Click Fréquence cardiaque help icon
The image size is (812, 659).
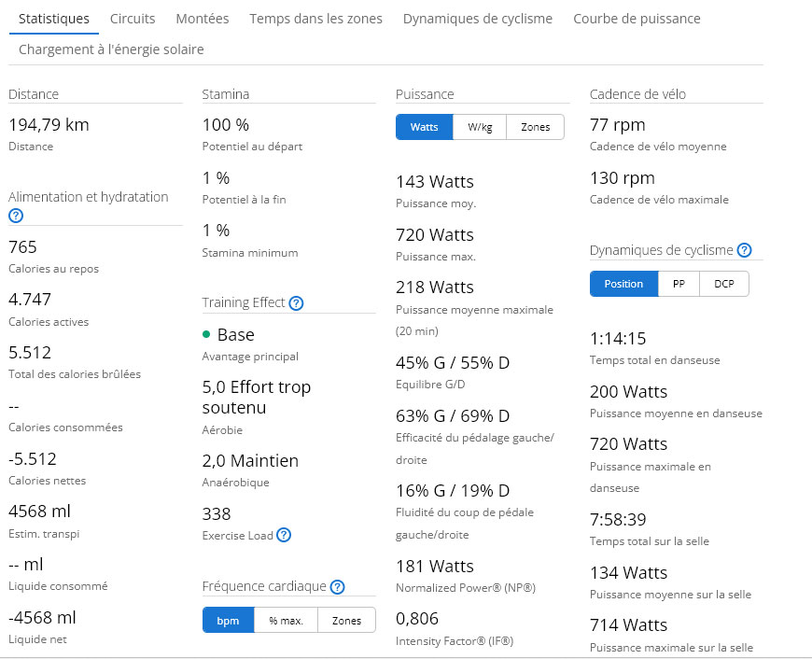click(x=338, y=587)
